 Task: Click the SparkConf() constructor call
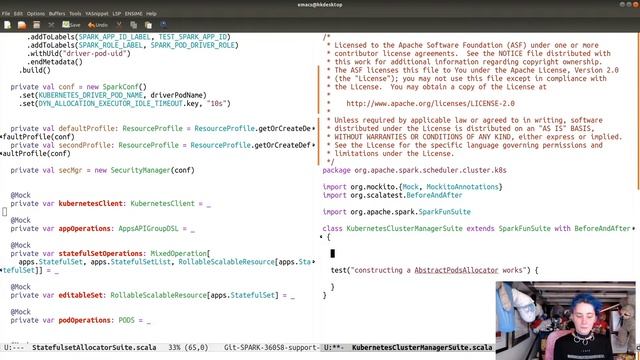(x=124, y=87)
